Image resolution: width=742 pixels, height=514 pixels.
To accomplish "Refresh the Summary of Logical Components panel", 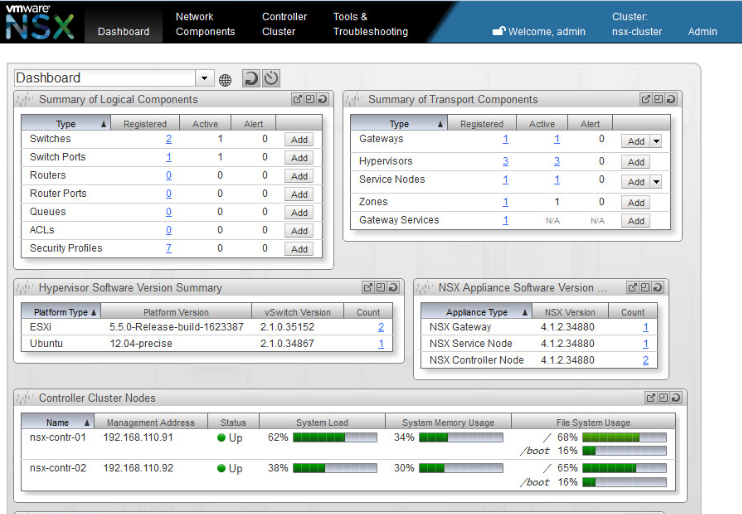I will [323, 99].
